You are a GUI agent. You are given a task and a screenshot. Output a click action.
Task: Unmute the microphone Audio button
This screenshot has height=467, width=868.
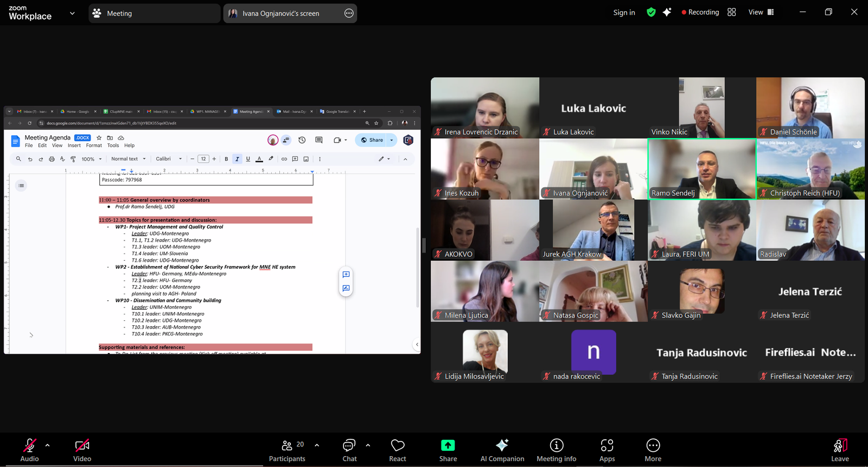pyautogui.click(x=29, y=450)
